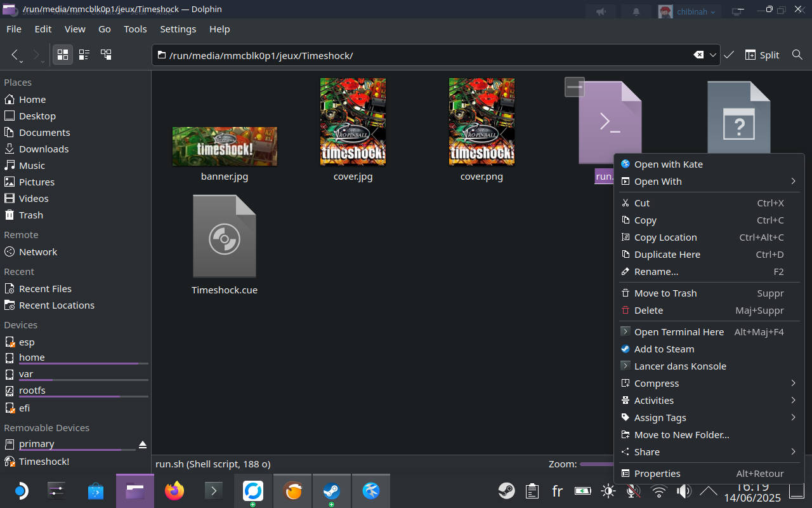This screenshot has width=812, height=508.
Task: Open the search magnifier
Action: 797,55
